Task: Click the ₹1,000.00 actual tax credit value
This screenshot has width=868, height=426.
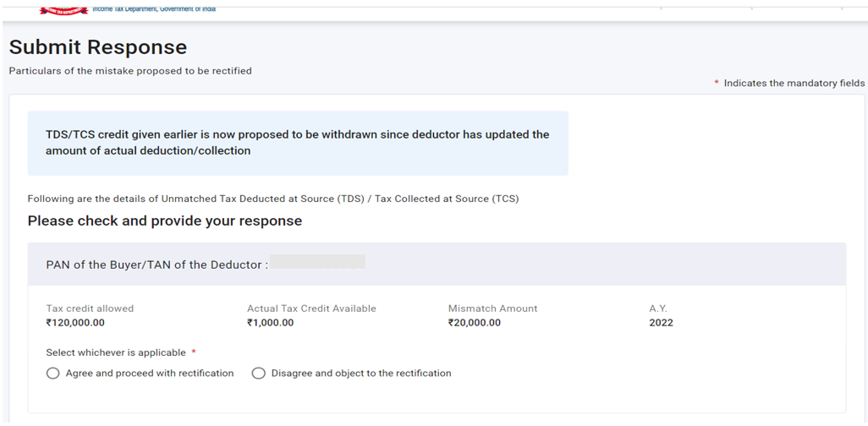Action: 270,323
